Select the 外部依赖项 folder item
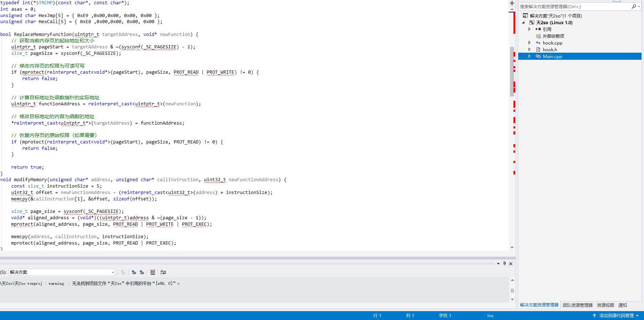644x320 pixels. 553,36
